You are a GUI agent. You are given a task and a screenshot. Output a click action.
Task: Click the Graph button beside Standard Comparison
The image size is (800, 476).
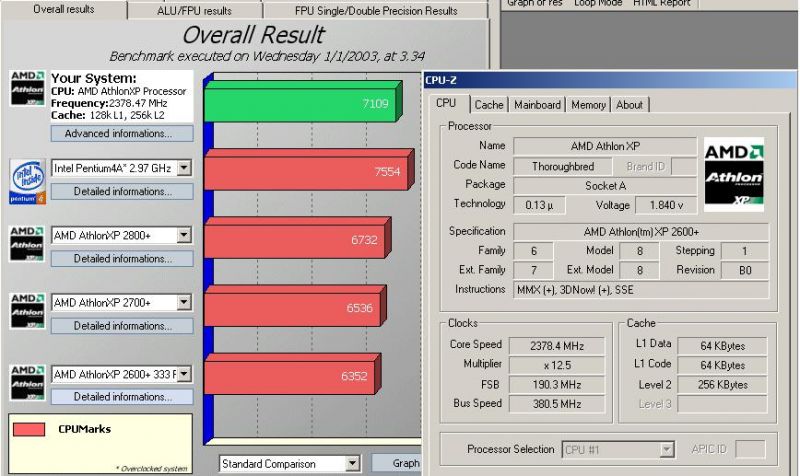pyautogui.click(x=397, y=463)
